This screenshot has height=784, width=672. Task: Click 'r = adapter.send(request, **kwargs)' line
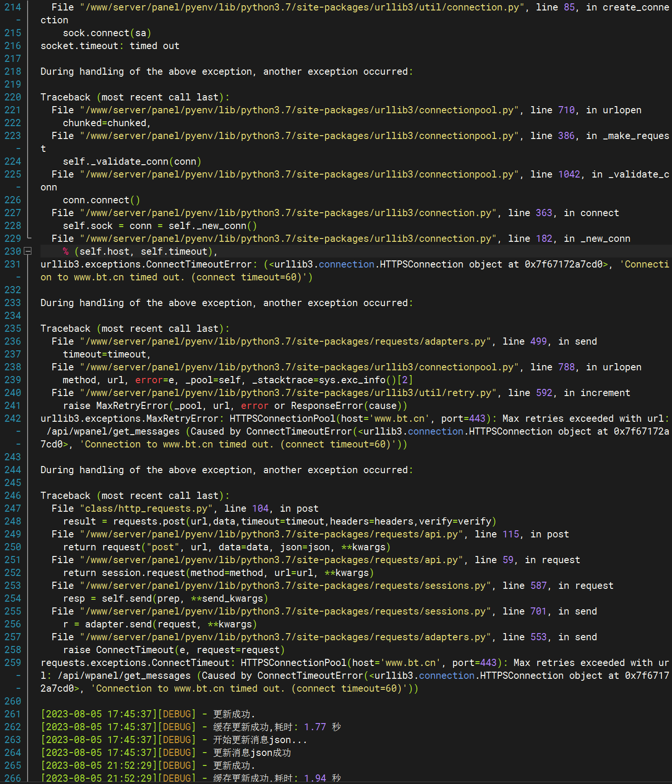tap(160, 624)
